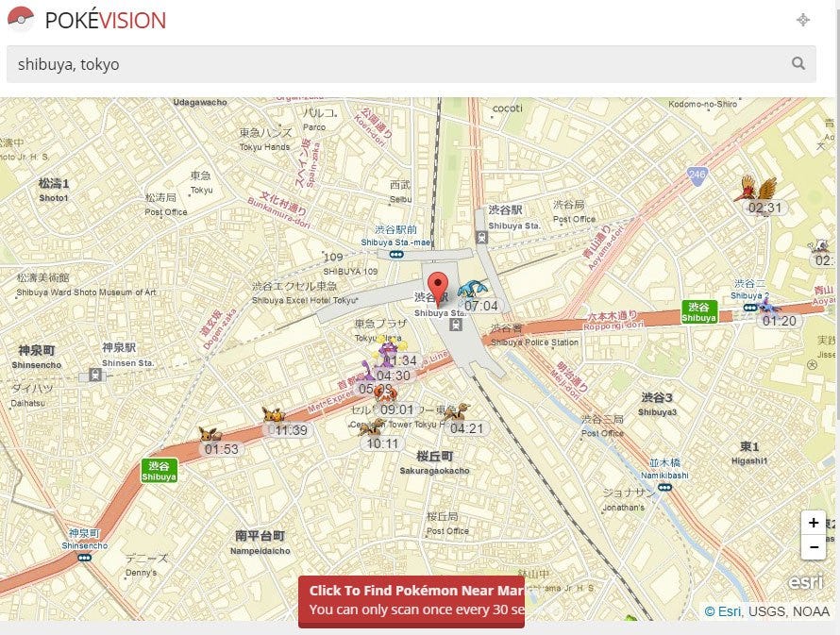Image resolution: width=840 pixels, height=635 pixels.
Task: Click the Pokévision Pokéball logo
Action: [21, 19]
